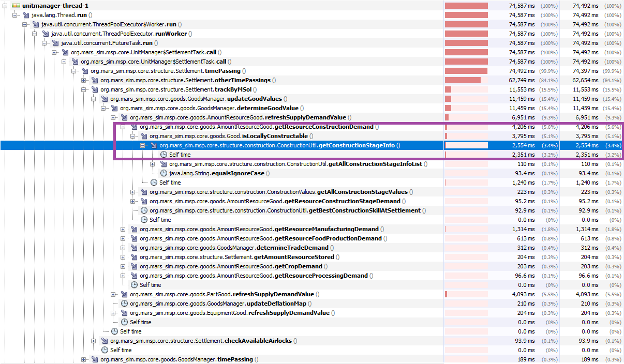Select the getAllConstructionStageInfoList row
The height and width of the screenshot is (364, 624).
[x=299, y=164]
